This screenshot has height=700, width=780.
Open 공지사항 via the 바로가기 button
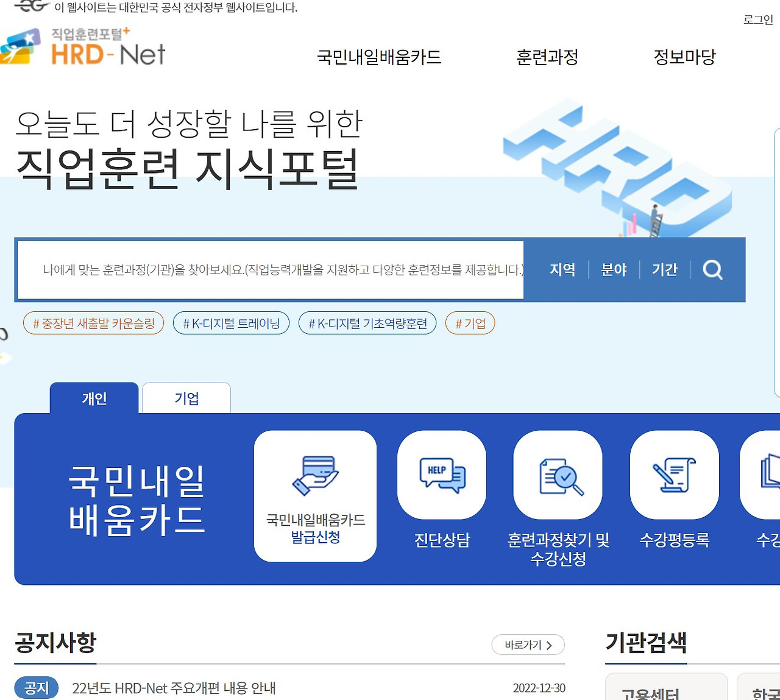pos(528,645)
